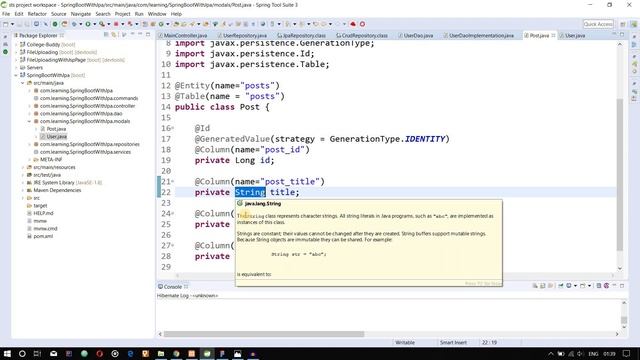Image resolution: width=640 pixels, height=360 pixels.
Task: Open the dropdown arrow next to New
Action: [12, 24]
